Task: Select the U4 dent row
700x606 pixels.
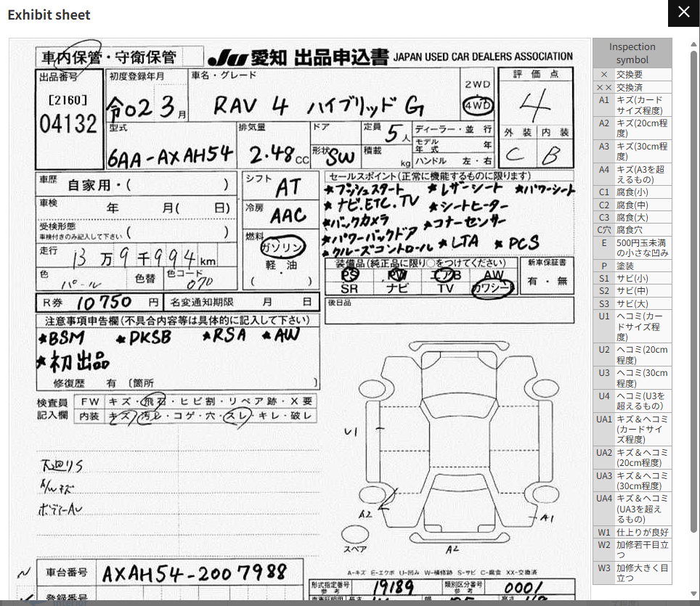Action: coord(632,401)
